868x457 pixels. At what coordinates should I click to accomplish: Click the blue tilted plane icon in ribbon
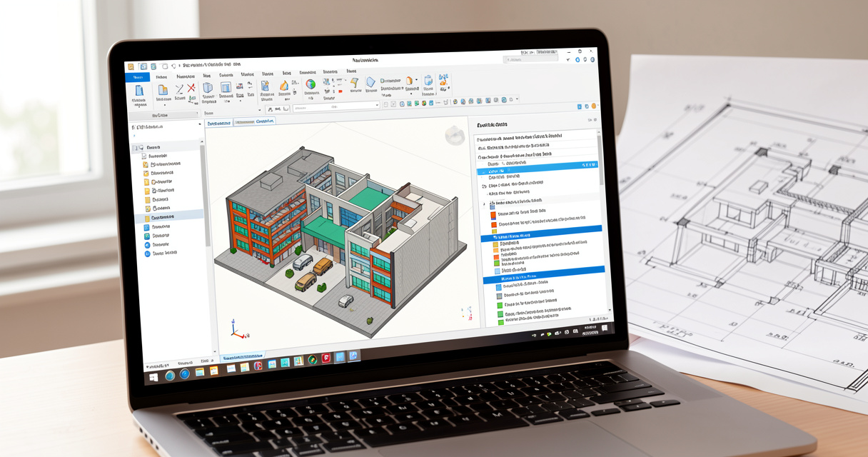(370, 83)
